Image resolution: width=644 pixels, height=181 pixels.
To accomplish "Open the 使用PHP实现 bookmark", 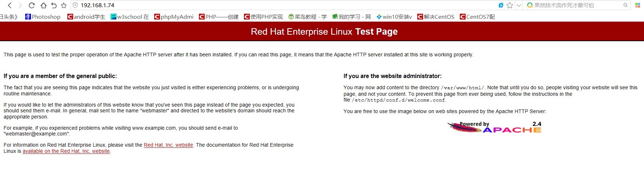I will click(263, 17).
